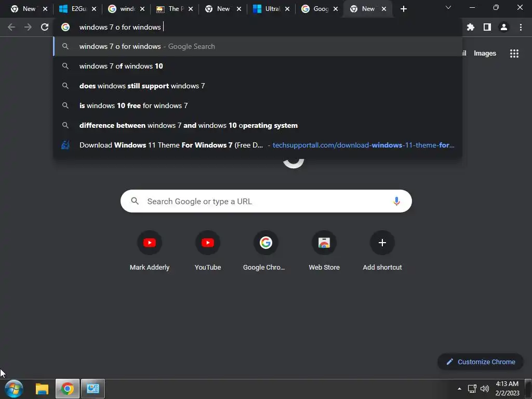The image size is (532, 399).
Task: Select 'is windows 10 free for windows 7'
Action: (258, 105)
